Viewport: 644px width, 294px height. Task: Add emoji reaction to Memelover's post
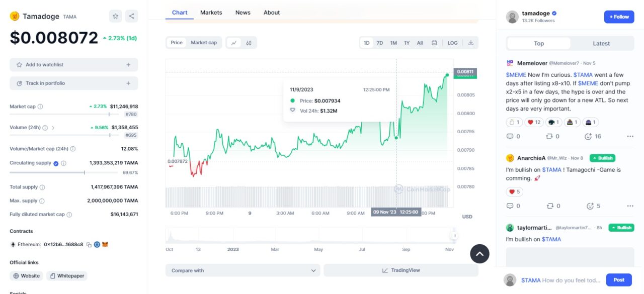588,136
